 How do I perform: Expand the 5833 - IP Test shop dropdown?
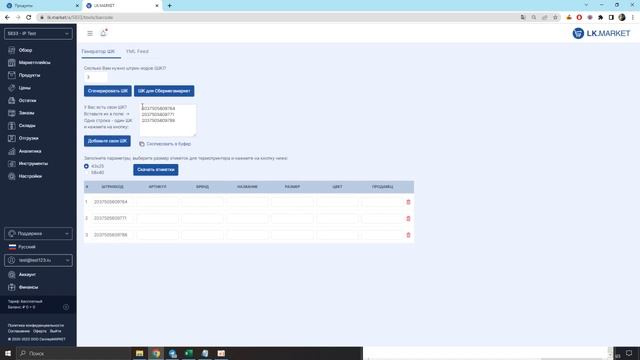pos(38,33)
